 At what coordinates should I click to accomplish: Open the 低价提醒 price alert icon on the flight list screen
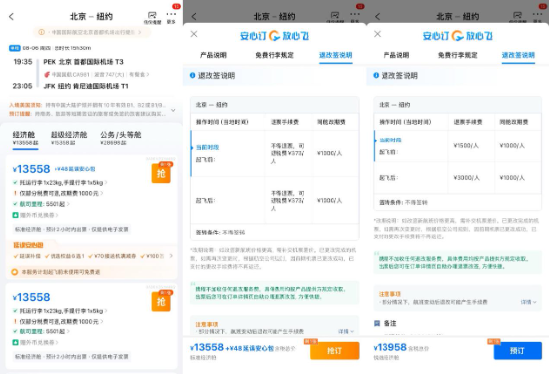point(152,18)
